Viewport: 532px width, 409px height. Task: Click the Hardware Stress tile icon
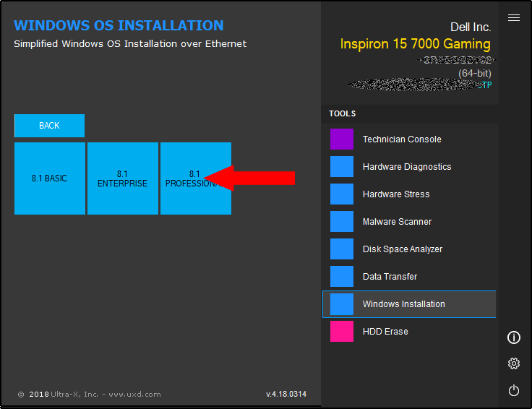pyautogui.click(x=342, y=194)
